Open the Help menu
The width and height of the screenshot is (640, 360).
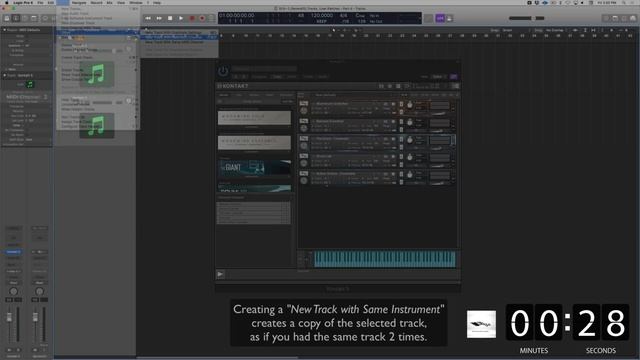tap(157, 2)
